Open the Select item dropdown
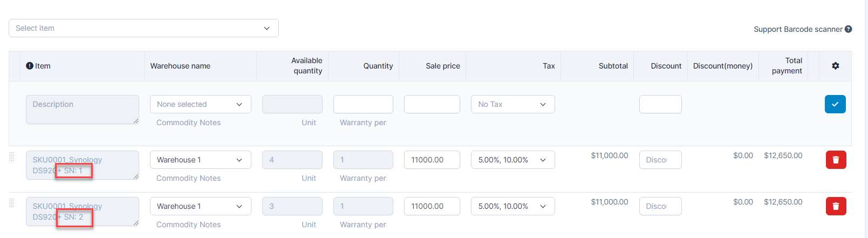 pyautogui.click(x=143, y=28)
